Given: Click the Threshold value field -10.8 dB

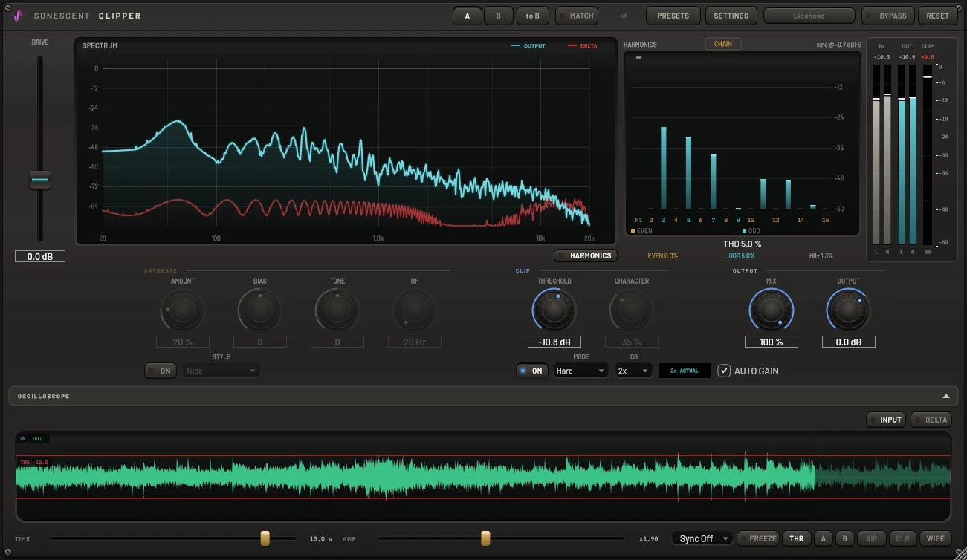Looking at the screenshot, I should tap(554, 342).
